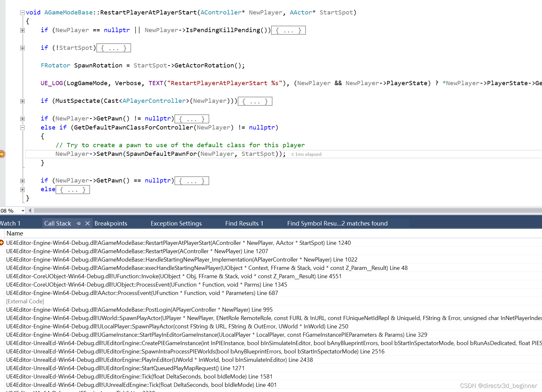Select UFunction::Invoke Line 4551 frame

pyautogui.click(x=174, y=276)
